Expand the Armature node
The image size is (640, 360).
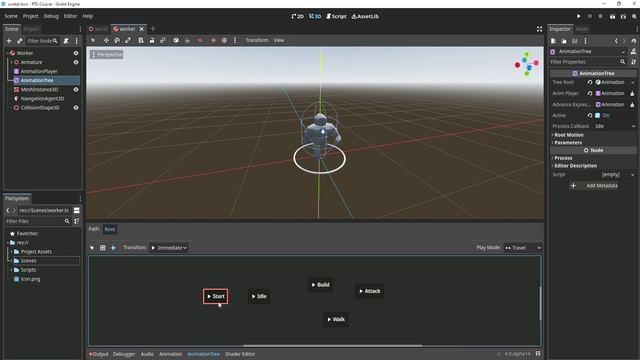pos(11,62)
